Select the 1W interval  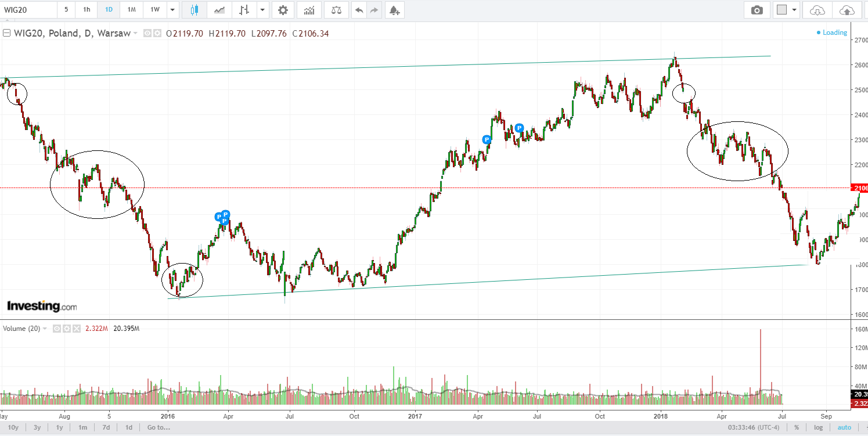(154, 10)
